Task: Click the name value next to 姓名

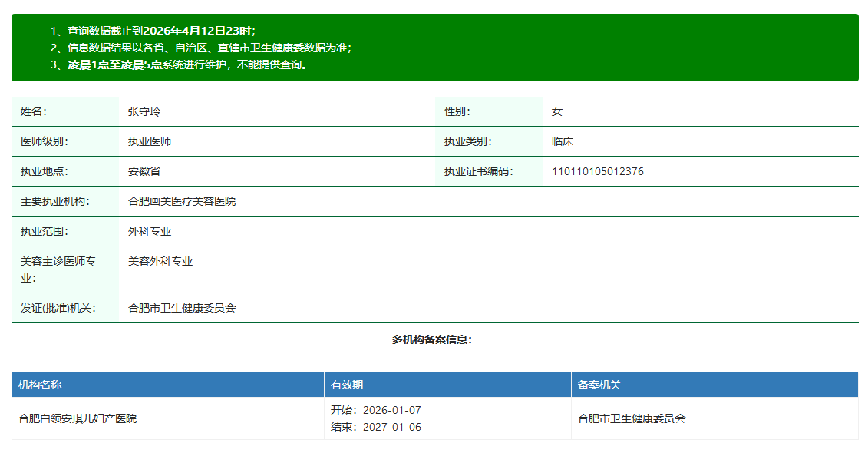Action: pyautogui.click(x=144, y=111)
